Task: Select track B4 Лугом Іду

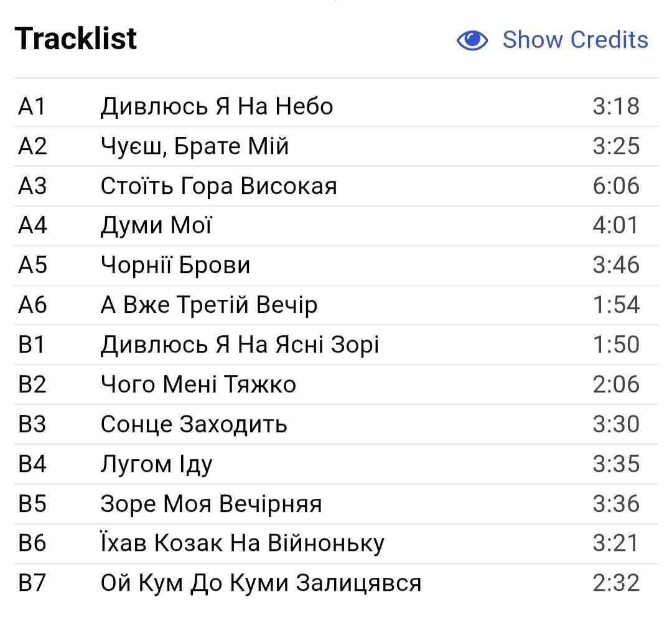Action: pos(336,465)
